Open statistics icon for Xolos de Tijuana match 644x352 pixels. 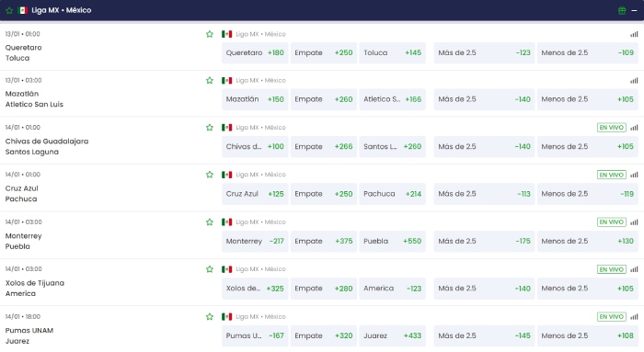pos(634,269)
